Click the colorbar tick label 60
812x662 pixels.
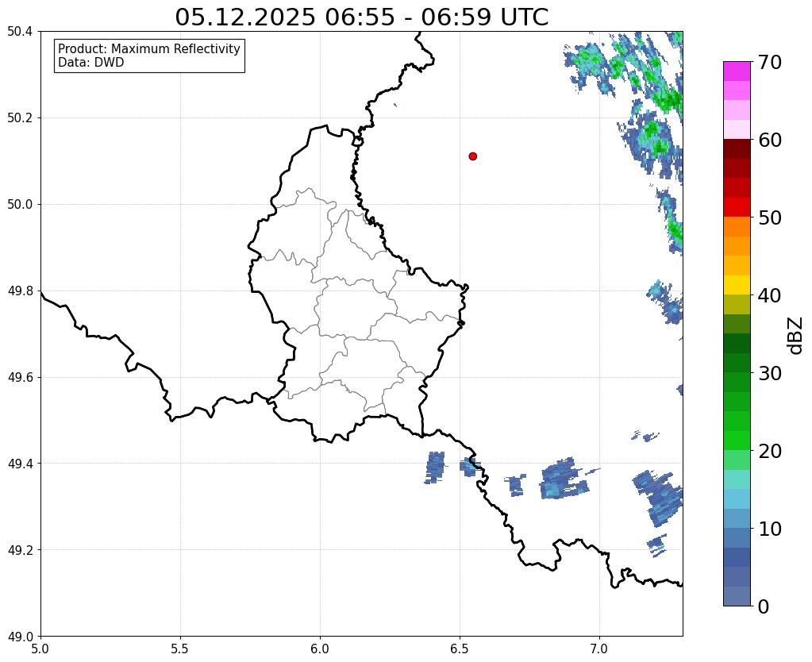[770, 140]
